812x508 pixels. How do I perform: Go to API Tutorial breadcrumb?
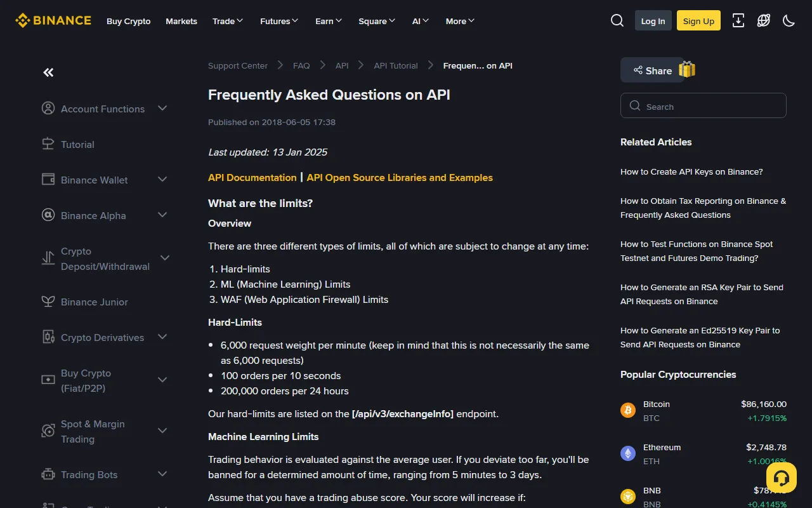click(x=396, y=65)
